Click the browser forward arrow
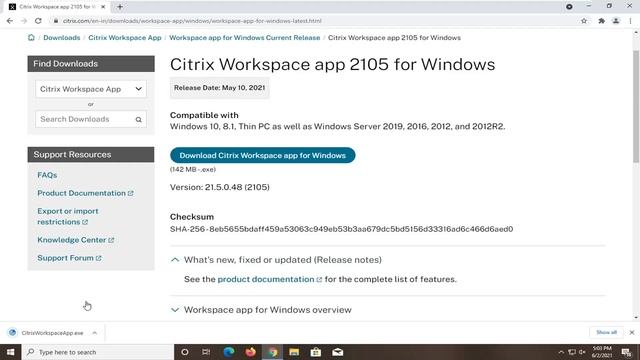This screenshot has height=360, width=640. pyautogui.click(x=24, y=21)
